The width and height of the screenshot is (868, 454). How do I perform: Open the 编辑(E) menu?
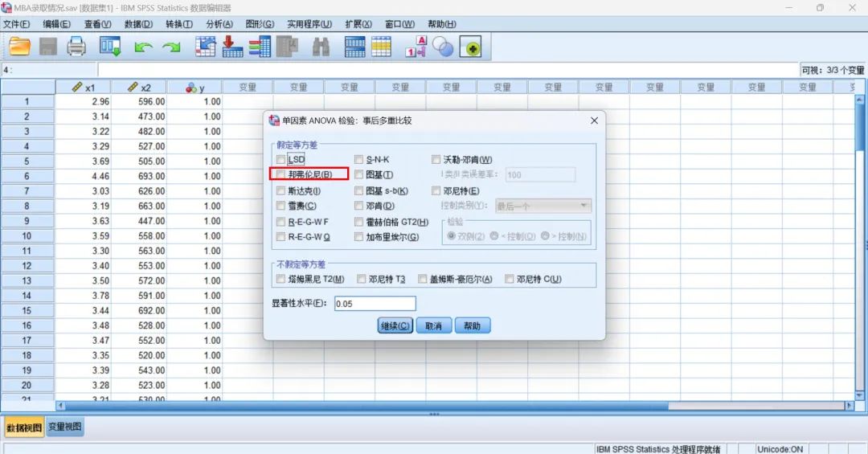(x=57, y=24)
